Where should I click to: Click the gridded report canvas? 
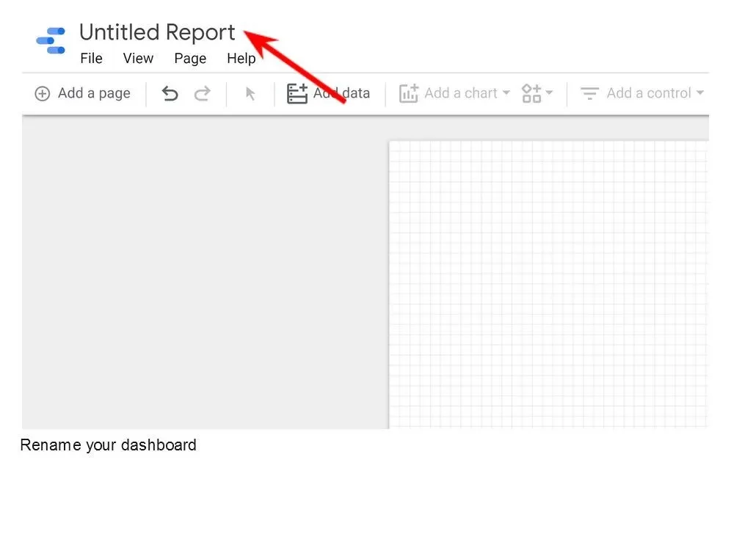click(549, 285)
